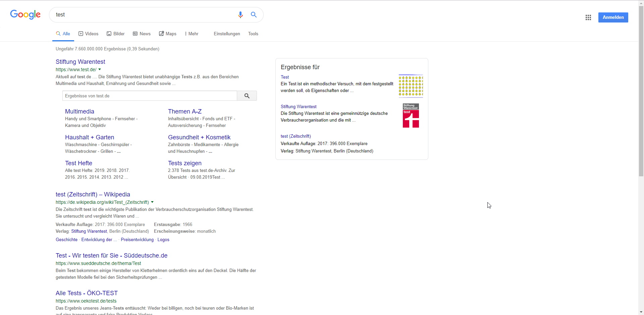Viewport: 644px width, 315px height.
Task: Open test (Zeitschrift) – Wikipedia result
Action: pyautogui.click(x=93, y=194)
